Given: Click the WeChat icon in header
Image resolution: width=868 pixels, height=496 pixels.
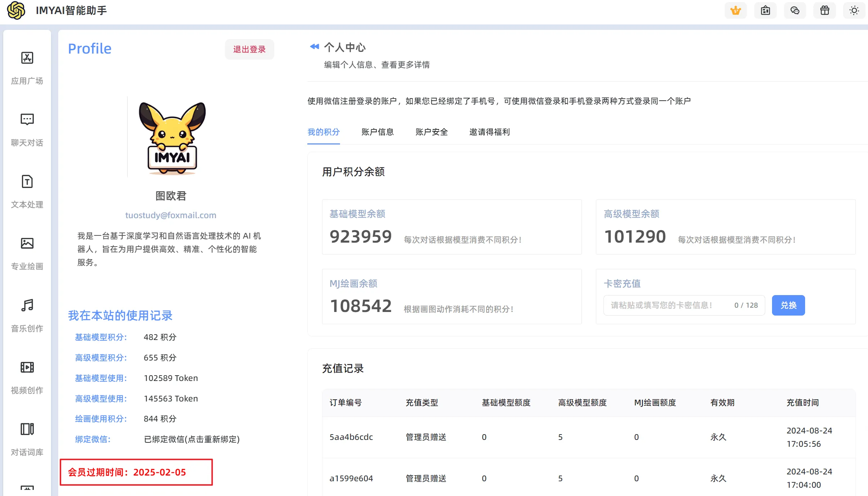Looking at the screenshot, I should (795, 10).
